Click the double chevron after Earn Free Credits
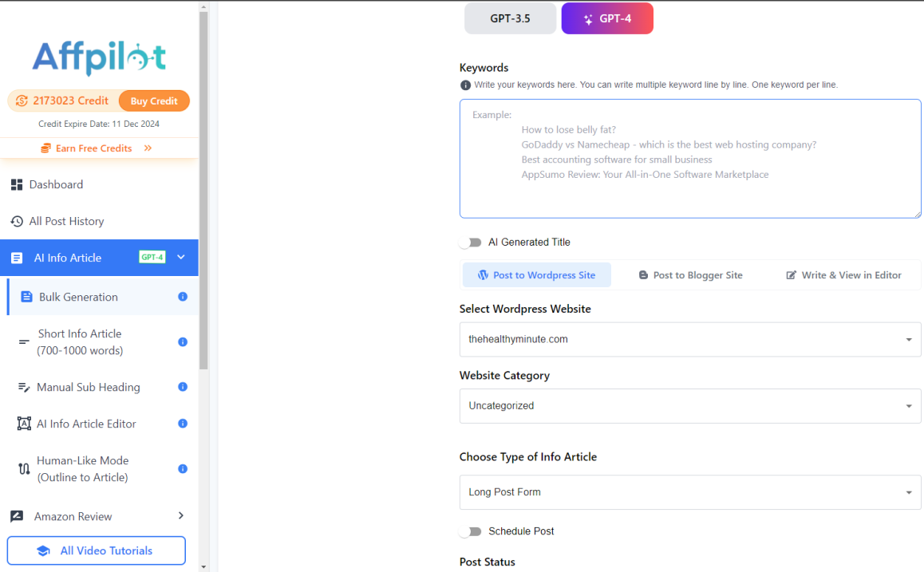Viewport: 924px width, 572px height. (148, 148)
